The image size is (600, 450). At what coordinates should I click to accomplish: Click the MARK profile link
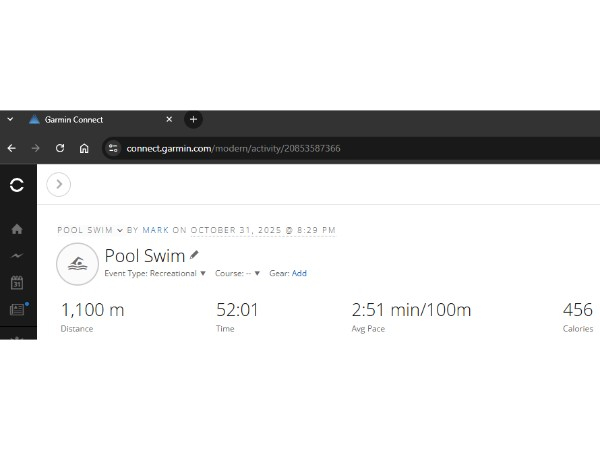156,230
